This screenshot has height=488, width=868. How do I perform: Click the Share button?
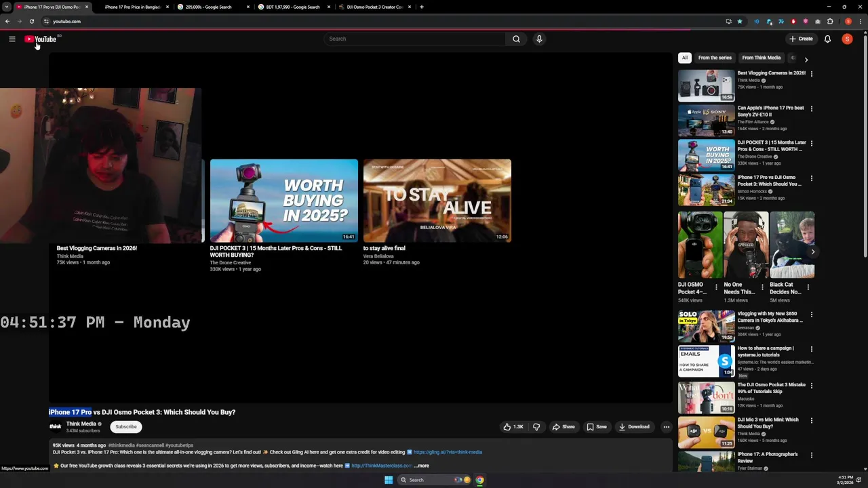pyautogui.click(x=564, y=427)
